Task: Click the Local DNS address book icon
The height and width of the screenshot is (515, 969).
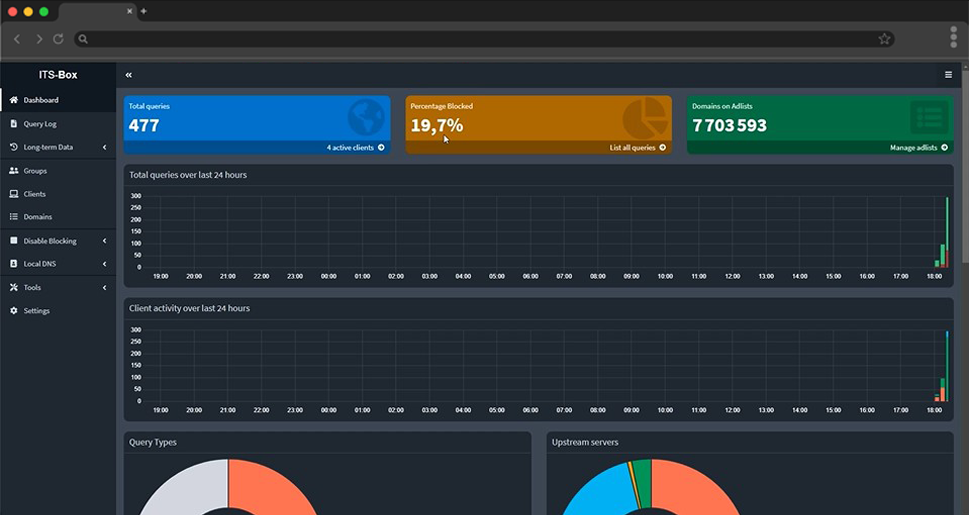Action: 14,263
